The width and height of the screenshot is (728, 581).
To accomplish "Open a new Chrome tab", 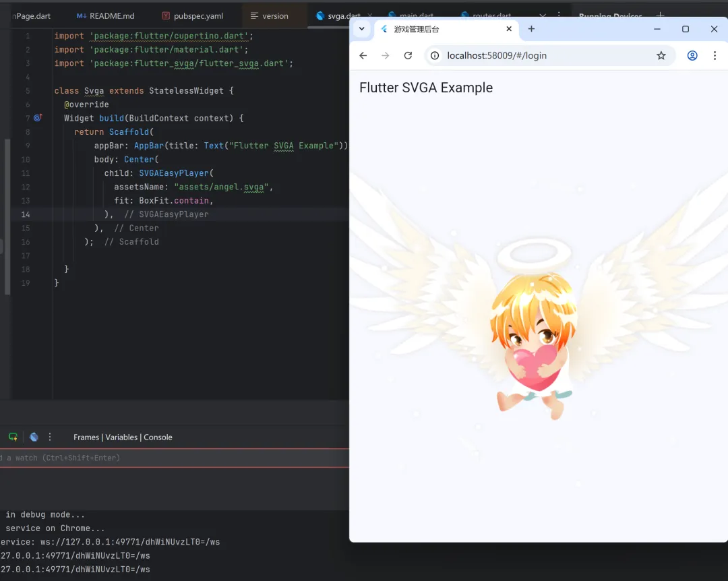I will (x=532, y=29).
